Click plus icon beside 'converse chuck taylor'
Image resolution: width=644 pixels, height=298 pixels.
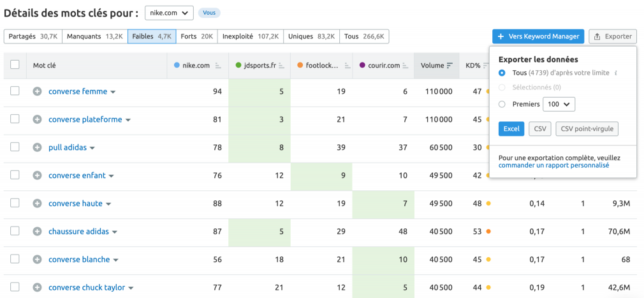[x=38, y=288]
